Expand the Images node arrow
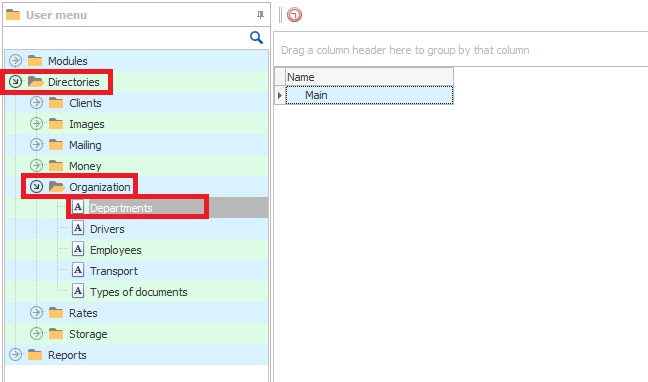This screenshot has width=648, height=382. (36, 123)
